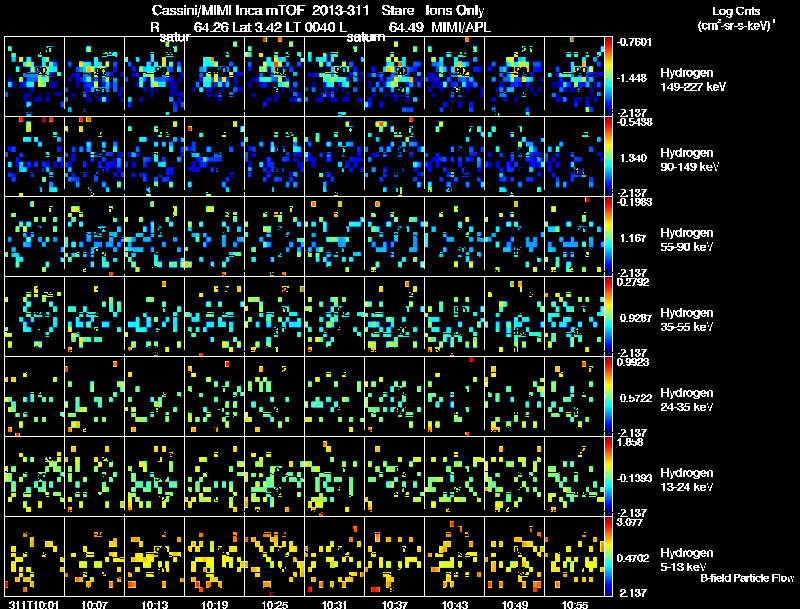Viewport: 800px width, 609px height.
Task: Click the 'Hydrogen 24-35 keV' row label
Action: coord(687,400)
